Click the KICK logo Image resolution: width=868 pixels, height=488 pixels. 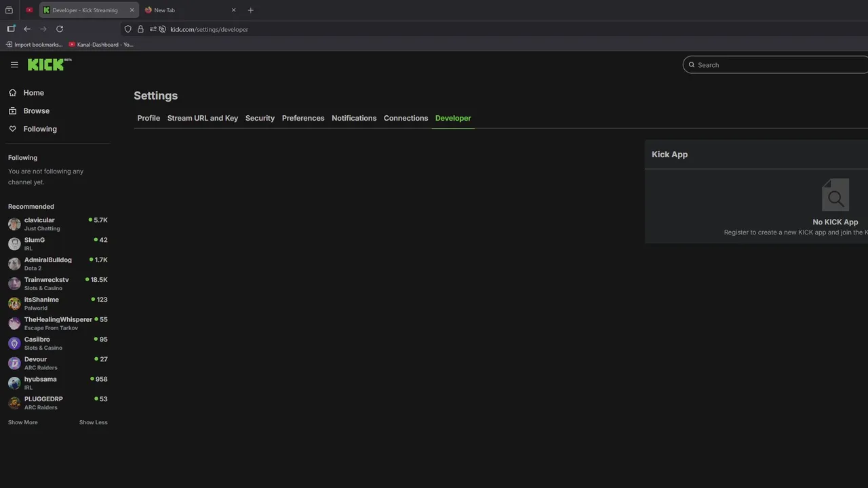click(50, 64)
